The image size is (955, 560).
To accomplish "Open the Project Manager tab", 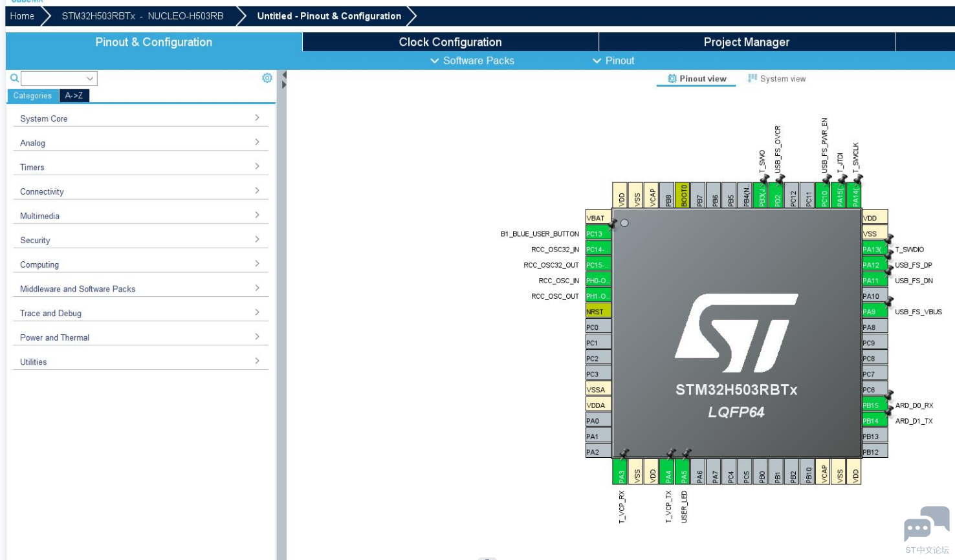I will tap(747, 42).
